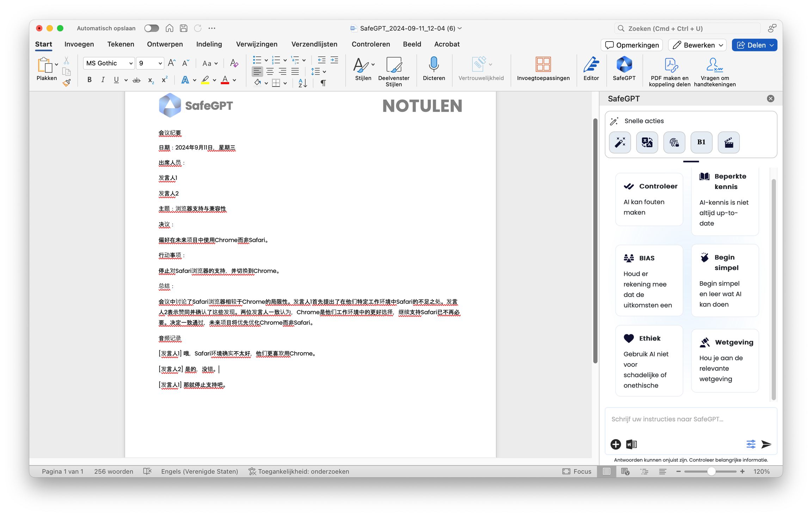Open the Dicteren microphone tool

coord(433,66)
